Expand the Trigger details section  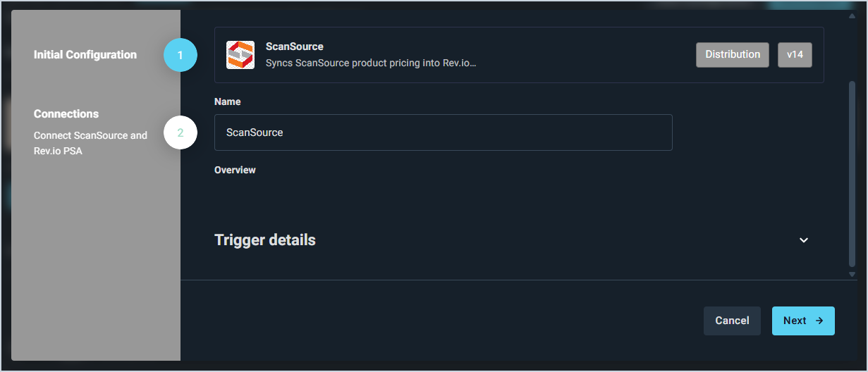pos(803,240)
